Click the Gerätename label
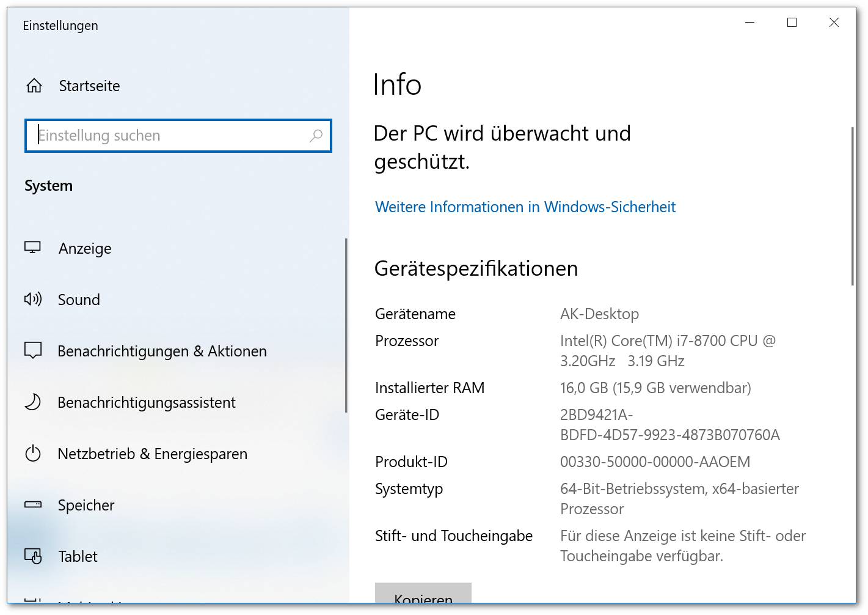The width and height of the screenshot is (868, 615). [415, 314]
